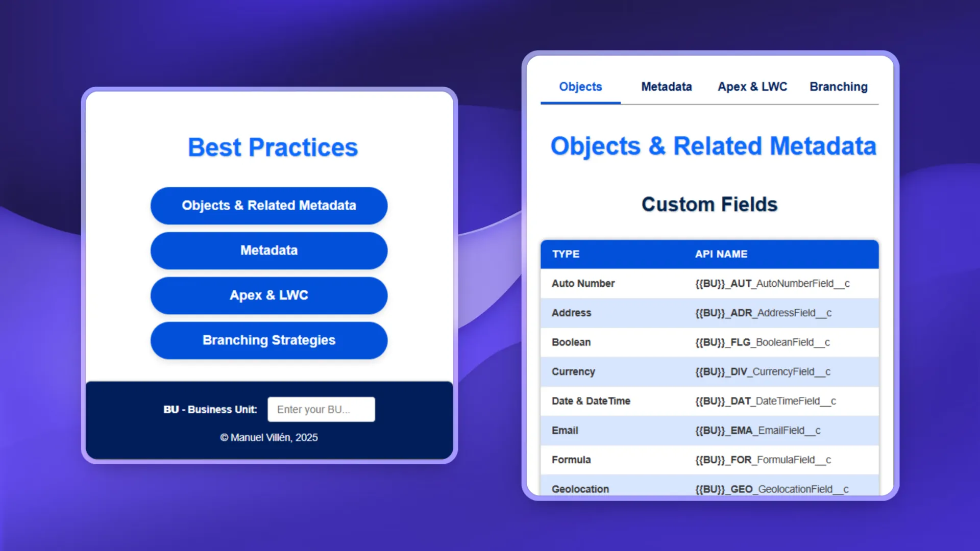Click the {{BU}}_DAT_DateTimeField__c value
Viewport: 980px width, 551px height.
pyautogui.click(x=766, y=401)
